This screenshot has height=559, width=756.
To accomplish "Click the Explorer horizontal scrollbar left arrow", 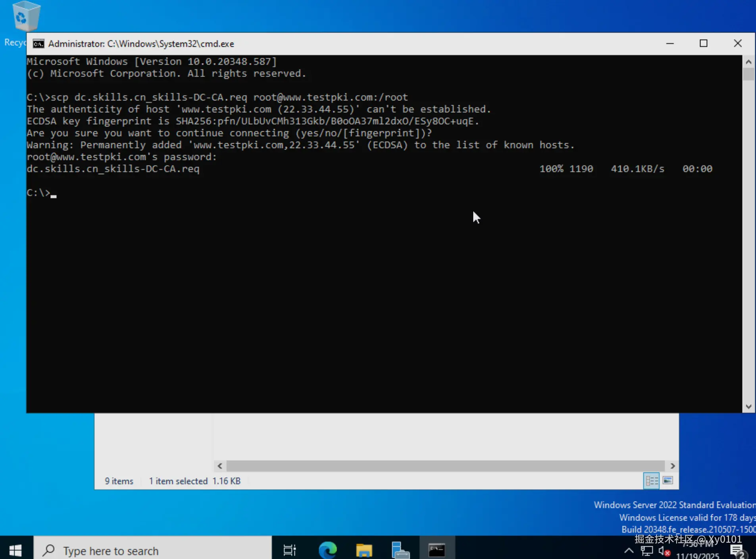I will (220, 466).
